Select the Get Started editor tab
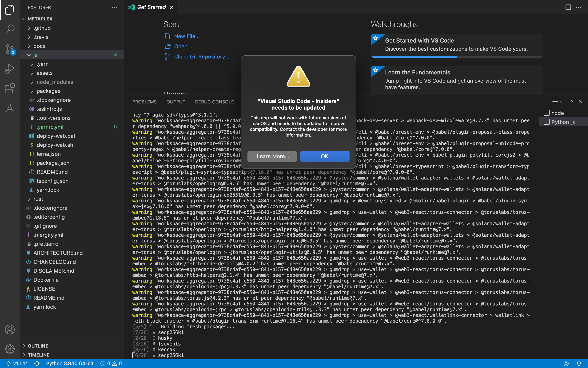The width and height of the screenshot is (588, 368). pyautogui.click(x=151, y=7)
